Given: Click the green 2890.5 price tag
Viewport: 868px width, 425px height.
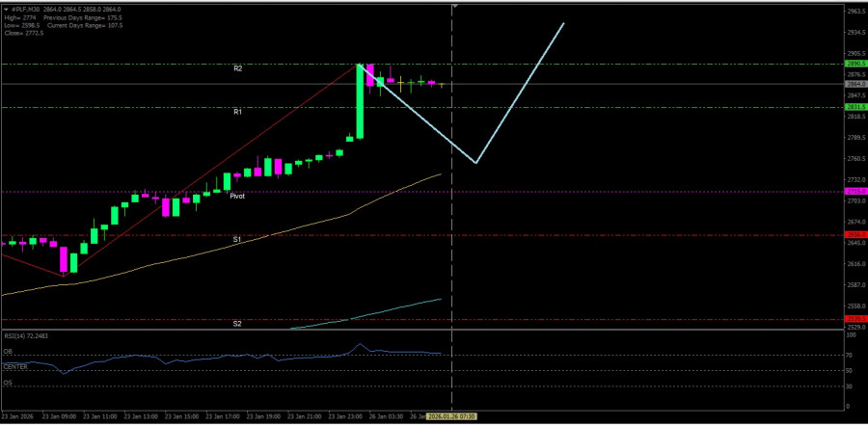Looking at the screenshot, I should pyautogui.click(x=855, y=64).
